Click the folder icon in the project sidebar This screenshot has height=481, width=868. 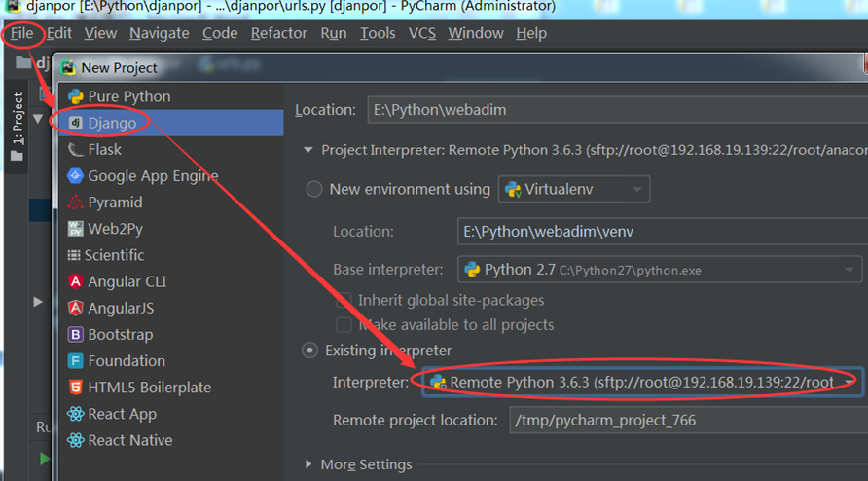pyautogui.click(x=18, y=156)
